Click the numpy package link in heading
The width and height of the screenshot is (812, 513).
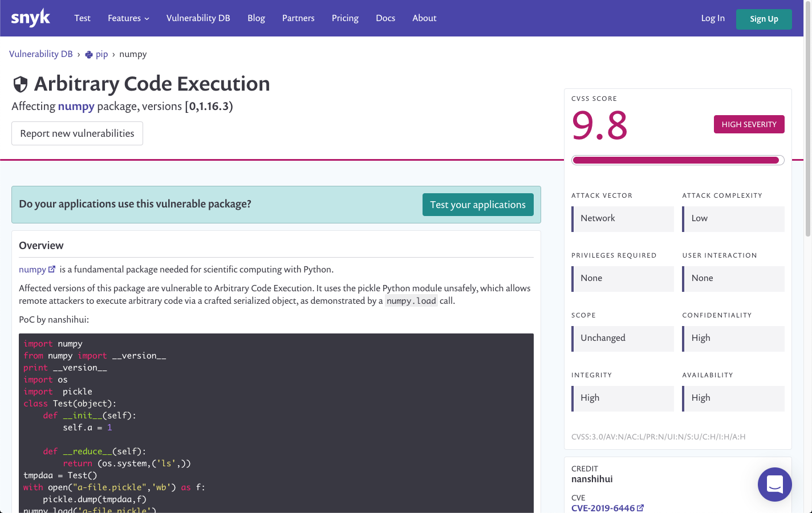(76, 106)
